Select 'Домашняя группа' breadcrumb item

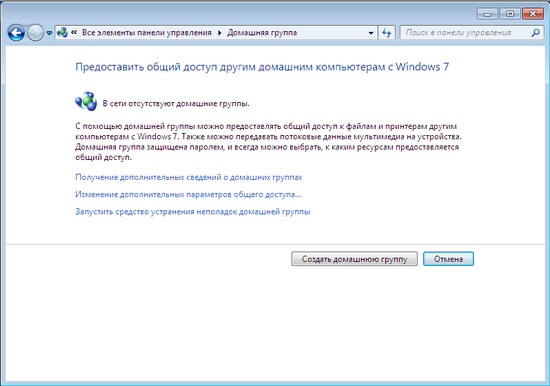point(262,33)
